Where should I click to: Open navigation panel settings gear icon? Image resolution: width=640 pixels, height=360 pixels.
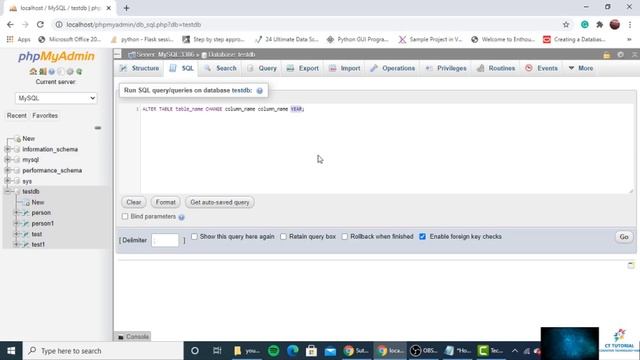tap(70, 71)
